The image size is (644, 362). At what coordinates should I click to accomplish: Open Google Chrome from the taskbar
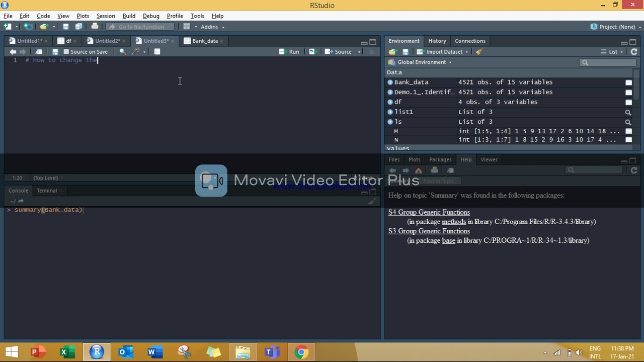coord(301,352)
